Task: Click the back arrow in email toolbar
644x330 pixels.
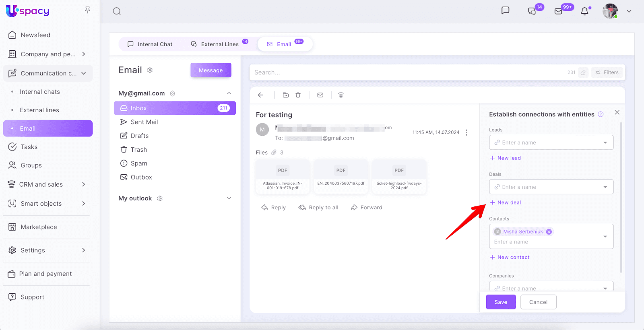Action: pos(260,95)
